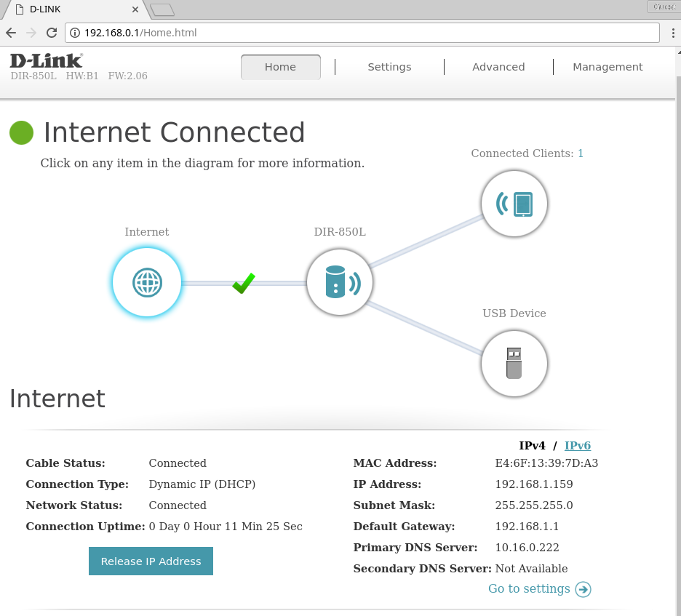This screenshot has height=616, width=681.
Task: Click the green checkmark on the connection line
Action: (x=244, y=283)
